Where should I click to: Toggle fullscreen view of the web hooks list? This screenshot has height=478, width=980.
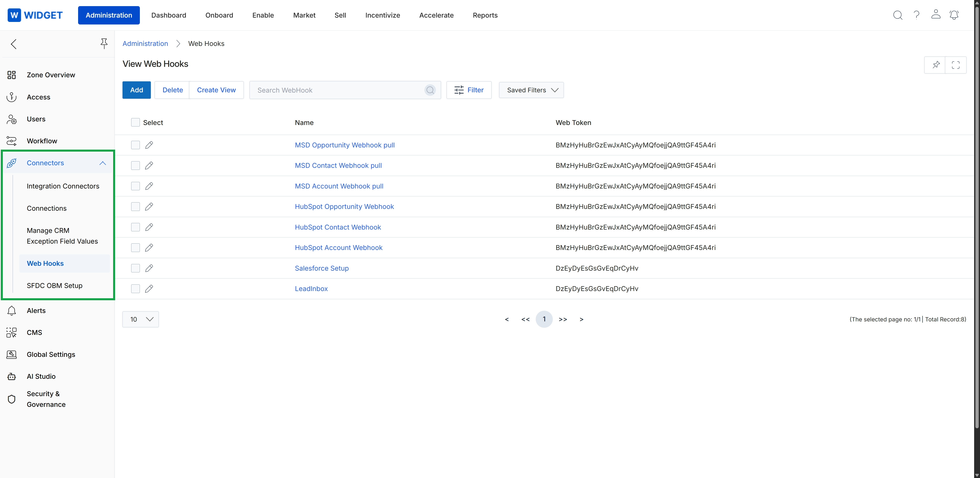955,65
